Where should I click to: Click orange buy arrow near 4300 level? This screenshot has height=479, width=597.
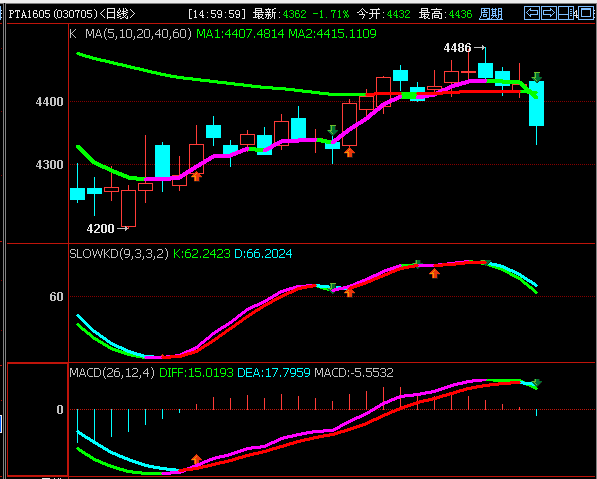196,176
